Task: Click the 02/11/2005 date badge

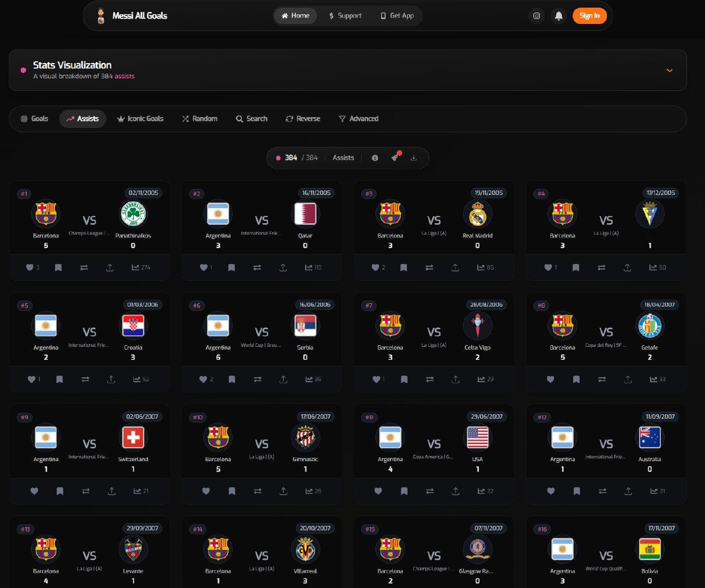Action: coord(143,193)
